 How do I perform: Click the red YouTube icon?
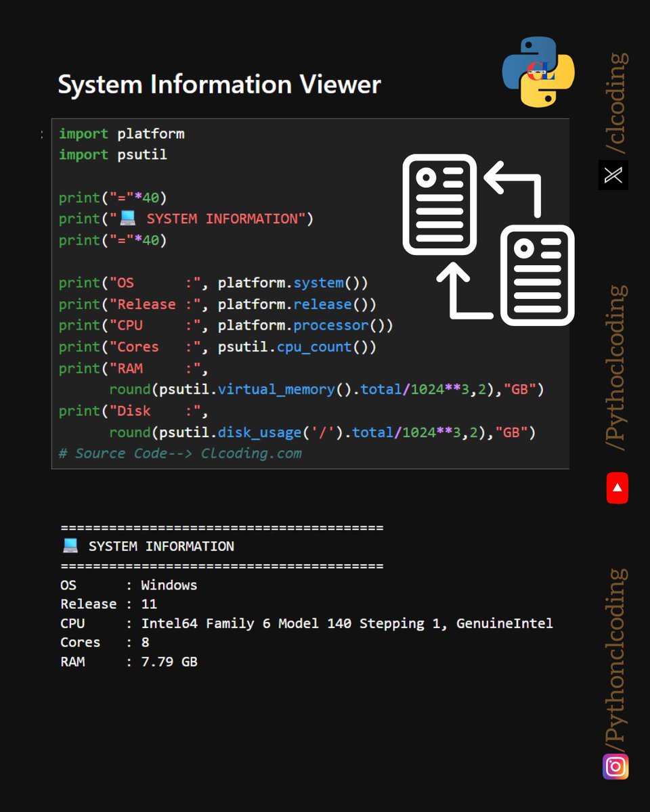click(617, 488)
